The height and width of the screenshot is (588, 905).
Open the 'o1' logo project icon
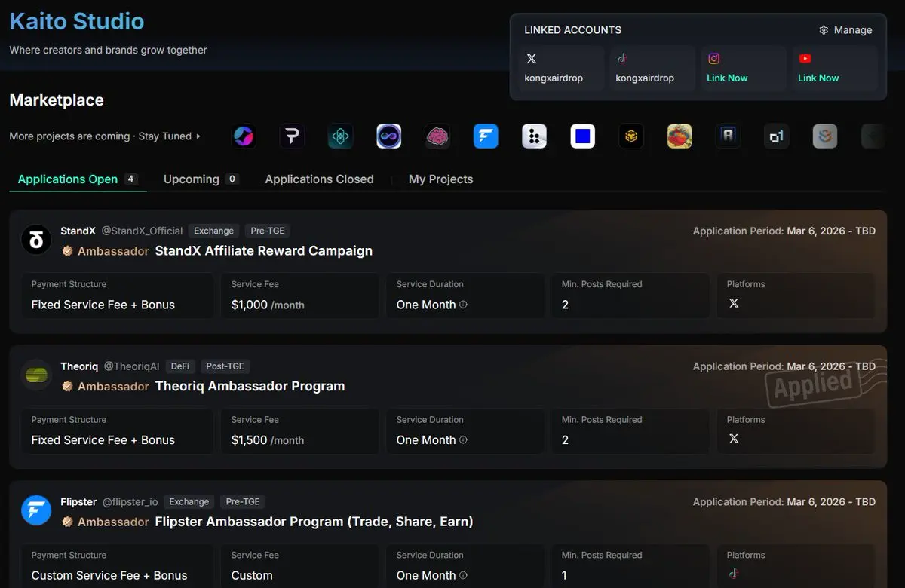tap(777, 136)
